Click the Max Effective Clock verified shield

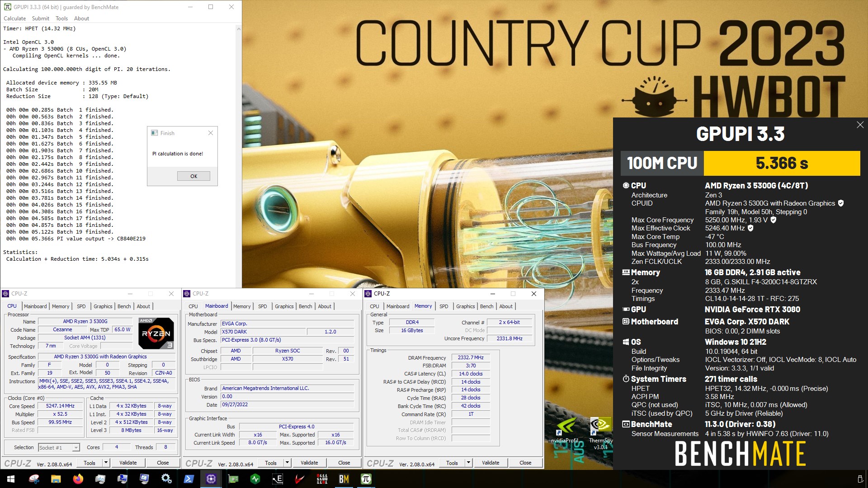click(750, 228)
